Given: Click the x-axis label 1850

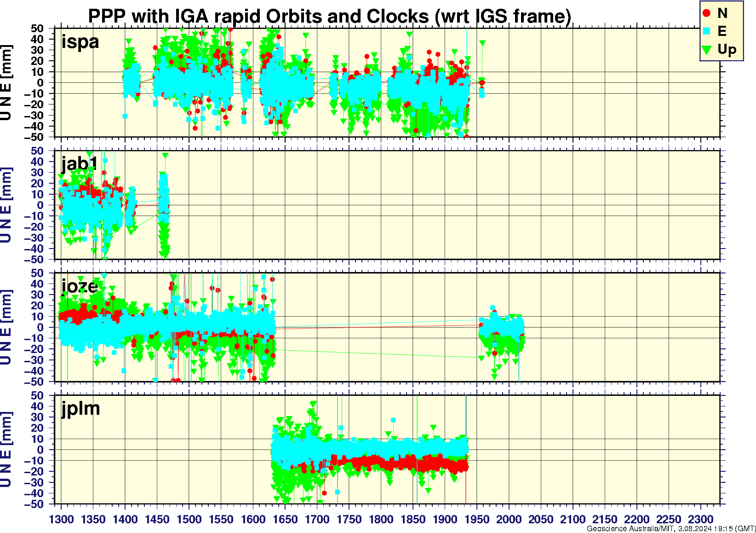Looking at the screenshot, I should coord(413,519).
